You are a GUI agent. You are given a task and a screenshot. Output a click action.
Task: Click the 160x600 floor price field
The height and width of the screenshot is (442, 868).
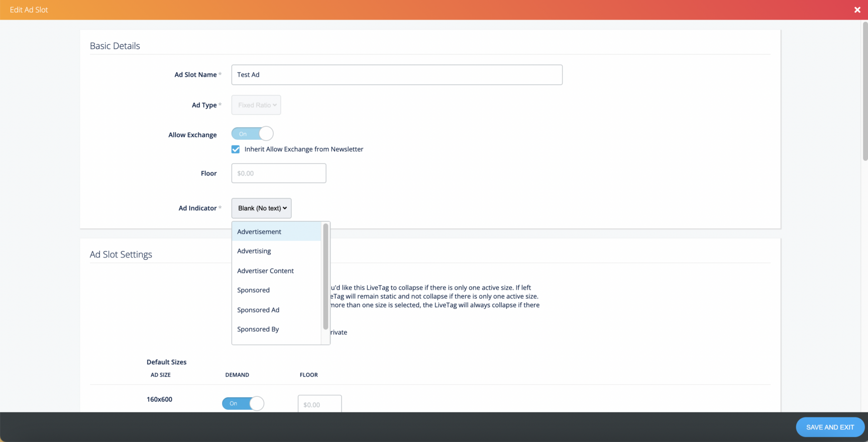[319, 404]
